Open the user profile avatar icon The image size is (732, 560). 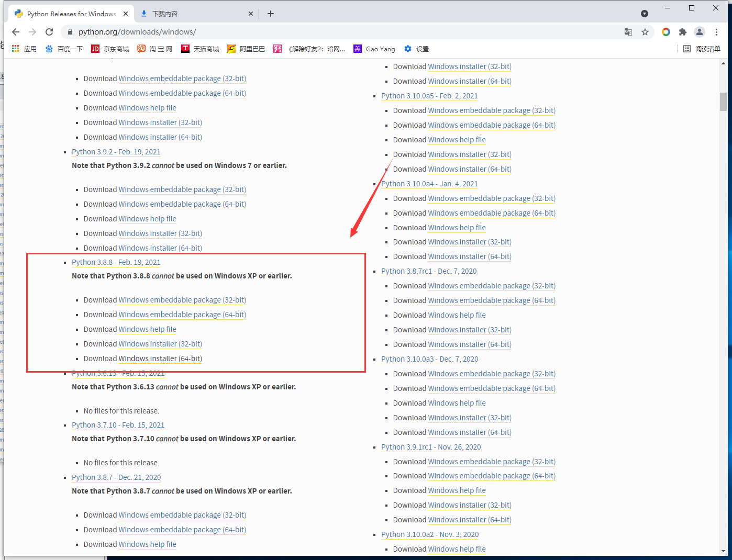tap(700, 32)
